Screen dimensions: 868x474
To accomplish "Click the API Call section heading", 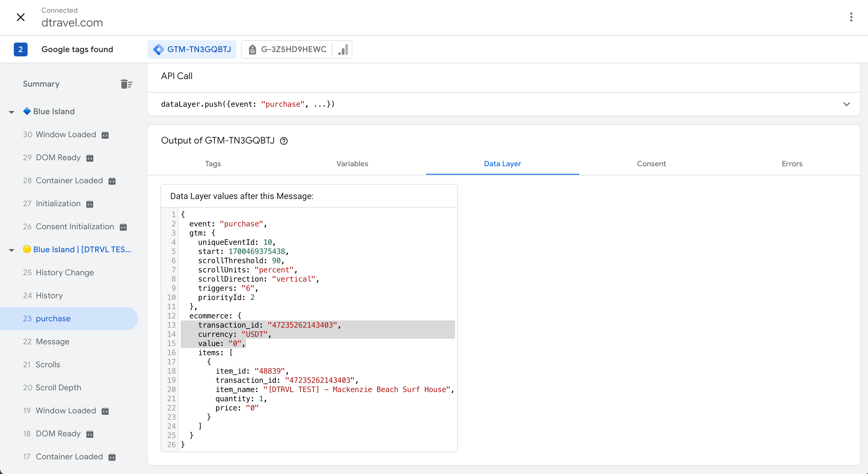I will click(x=177, y=76).
